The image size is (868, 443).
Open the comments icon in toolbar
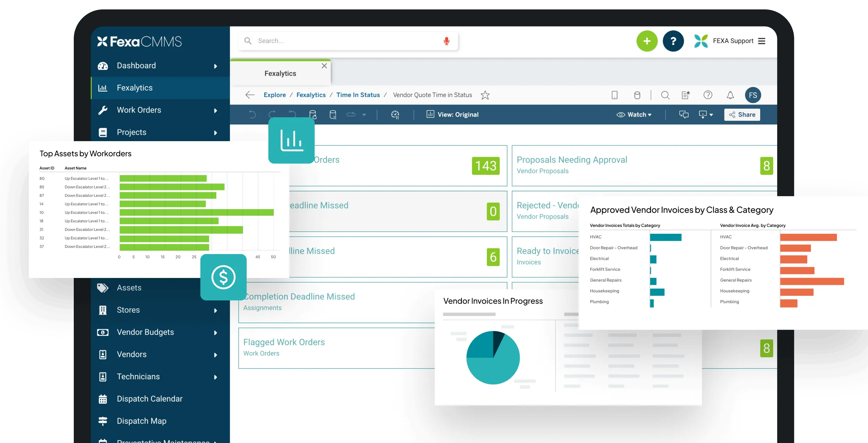(x=684, y=115)
